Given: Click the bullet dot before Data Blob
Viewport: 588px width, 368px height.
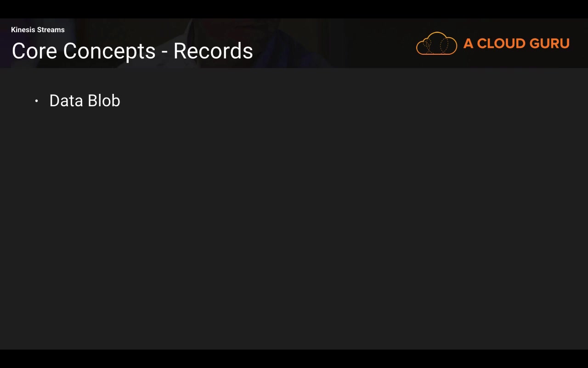Looking at the screenshot, I should click(x=37, y=101).
